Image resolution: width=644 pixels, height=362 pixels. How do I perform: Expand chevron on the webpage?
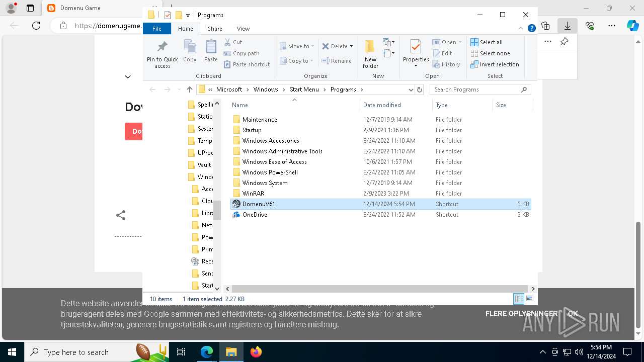pos(128,77)
